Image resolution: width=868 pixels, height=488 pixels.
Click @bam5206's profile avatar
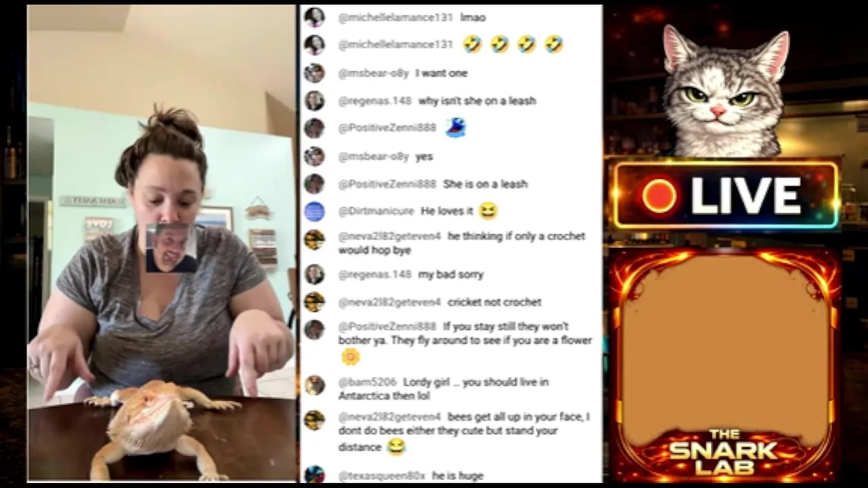[314, 385]
